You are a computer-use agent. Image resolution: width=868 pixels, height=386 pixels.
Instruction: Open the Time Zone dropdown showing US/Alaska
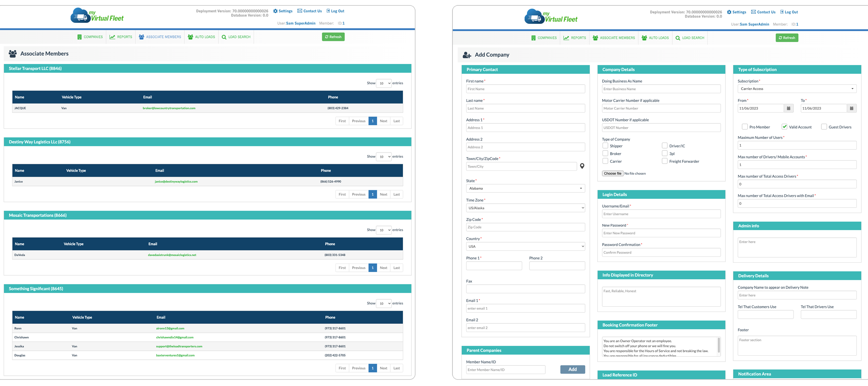point(525,208)
